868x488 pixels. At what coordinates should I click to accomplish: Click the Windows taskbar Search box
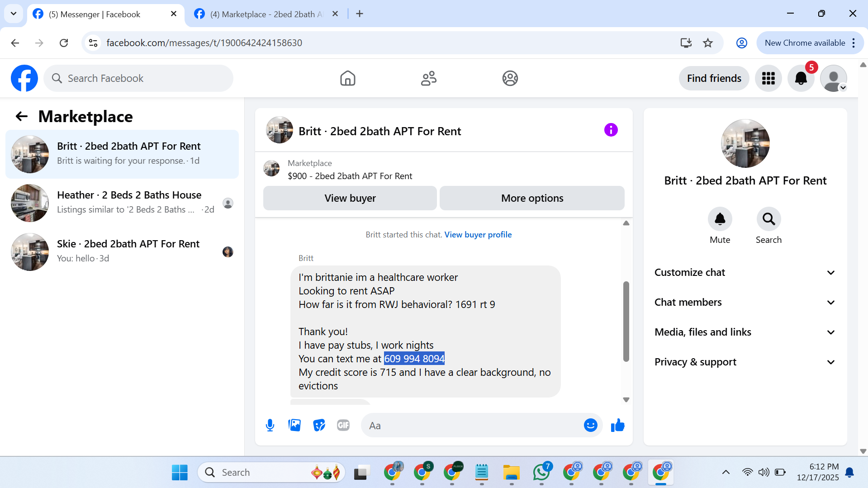[x=271, y=473]
